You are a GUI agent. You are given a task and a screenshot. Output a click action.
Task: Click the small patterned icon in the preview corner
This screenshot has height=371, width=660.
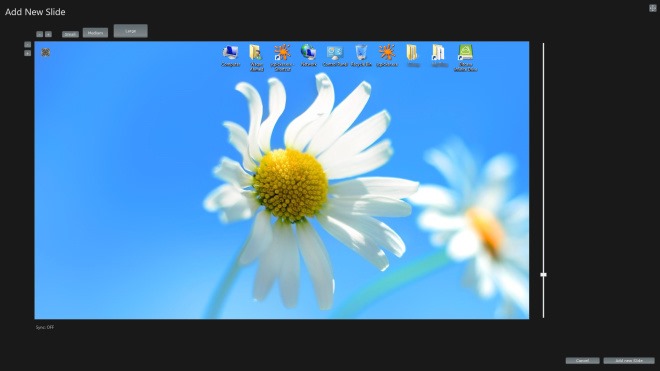pyautogui.click(x=45, y=52)
